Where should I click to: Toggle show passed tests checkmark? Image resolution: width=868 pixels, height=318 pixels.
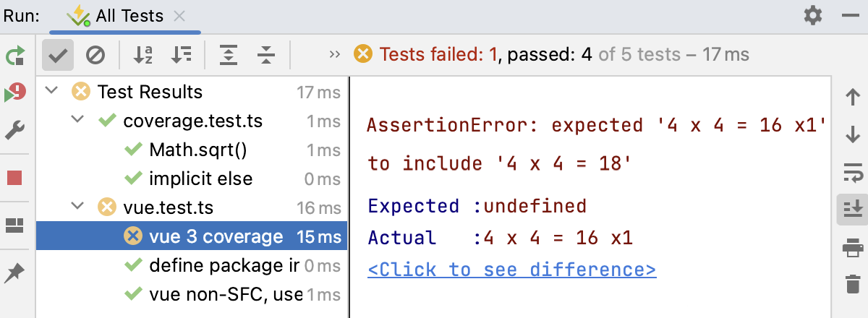pos(58,55)
